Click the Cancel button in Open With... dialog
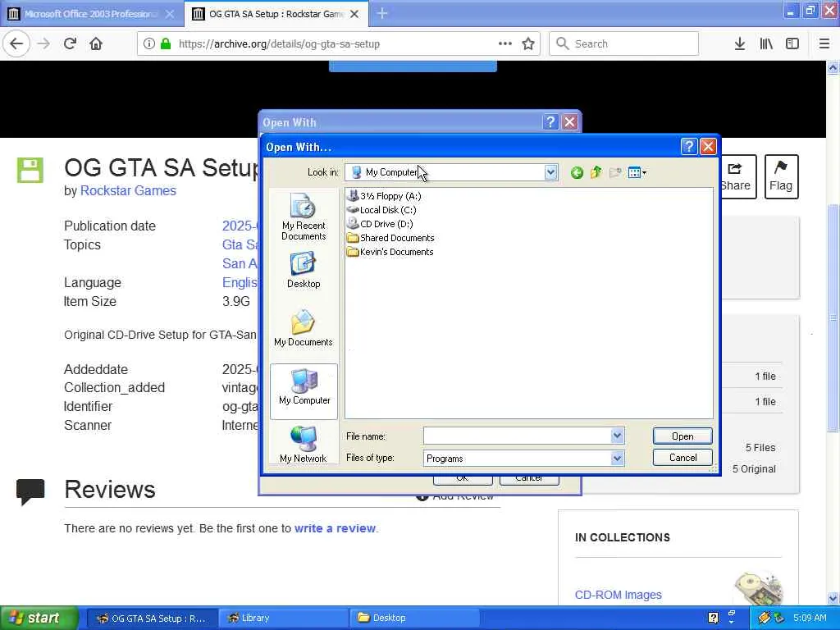This screenshot has width=840, height=630. 682,458
